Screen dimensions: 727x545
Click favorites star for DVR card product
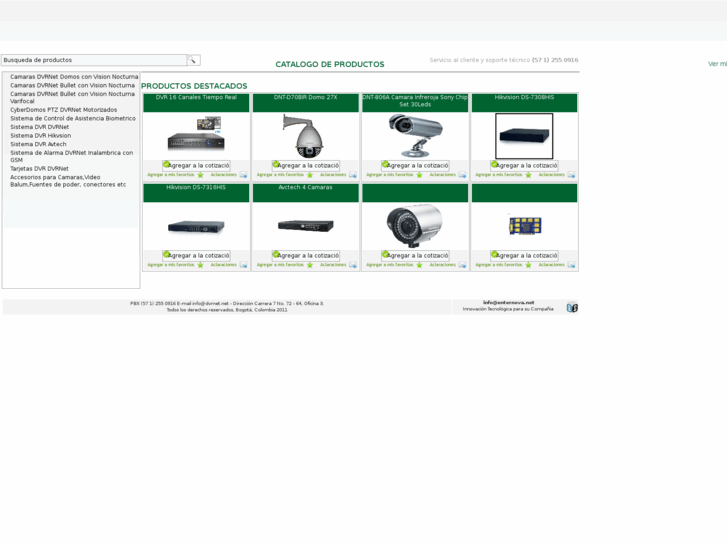[529, 265]
